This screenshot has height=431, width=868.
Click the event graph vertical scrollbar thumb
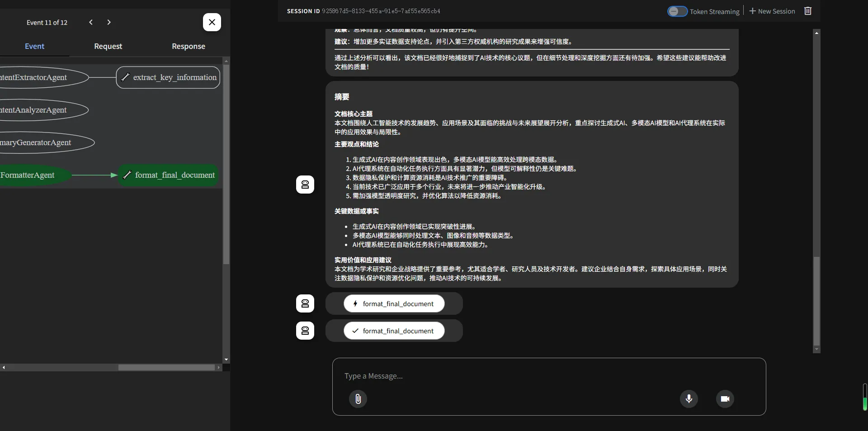[x=226, y=165]
